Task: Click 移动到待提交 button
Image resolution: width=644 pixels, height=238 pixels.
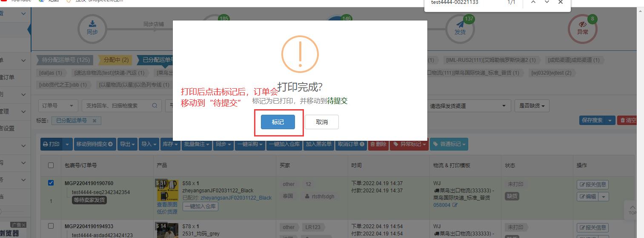Action: coord(94,144)
